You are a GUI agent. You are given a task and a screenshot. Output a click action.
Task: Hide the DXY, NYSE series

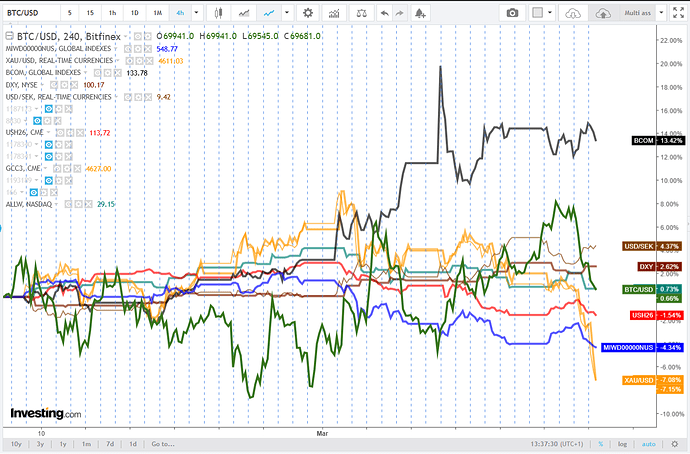click(x=54, y=85)
